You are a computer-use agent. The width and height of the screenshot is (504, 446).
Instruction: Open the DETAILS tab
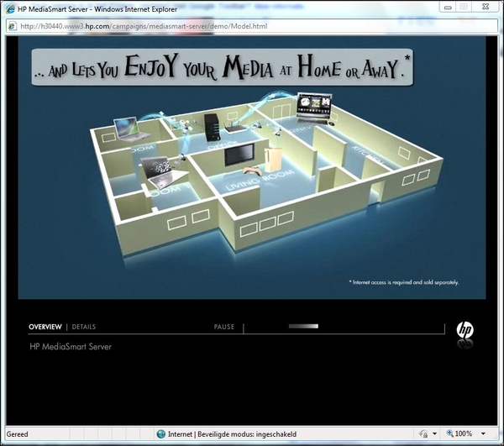[x=83, y=327]
